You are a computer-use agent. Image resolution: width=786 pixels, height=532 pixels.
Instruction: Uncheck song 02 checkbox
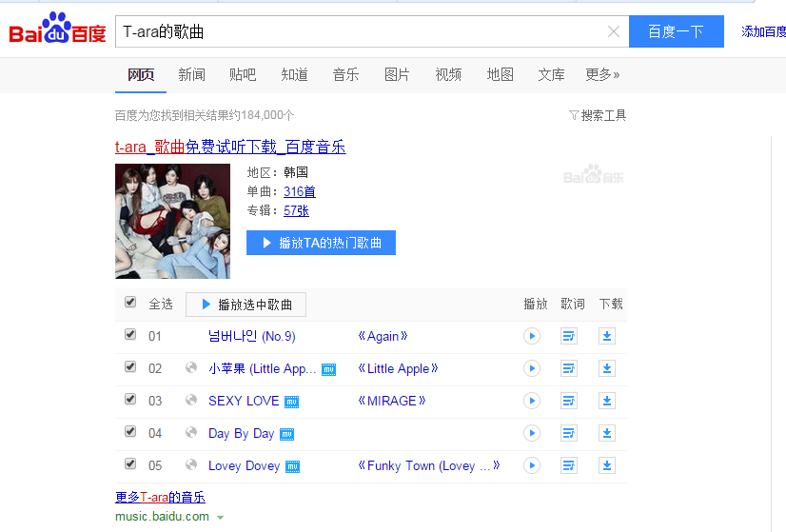click(x=130, y=367)
